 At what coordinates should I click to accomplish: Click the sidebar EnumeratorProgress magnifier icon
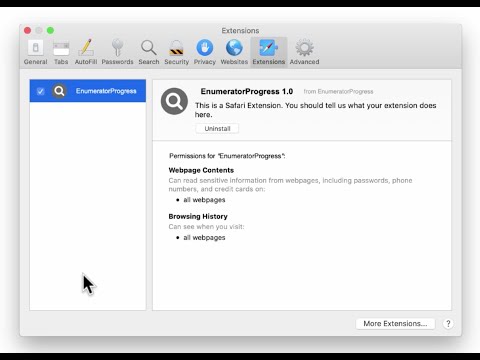59,91
